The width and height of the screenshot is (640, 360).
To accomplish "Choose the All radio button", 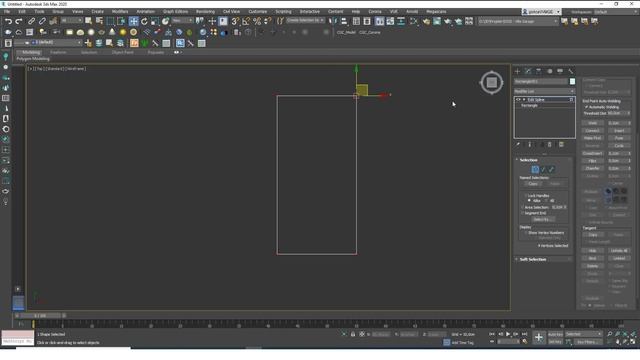I will (547, 201).
